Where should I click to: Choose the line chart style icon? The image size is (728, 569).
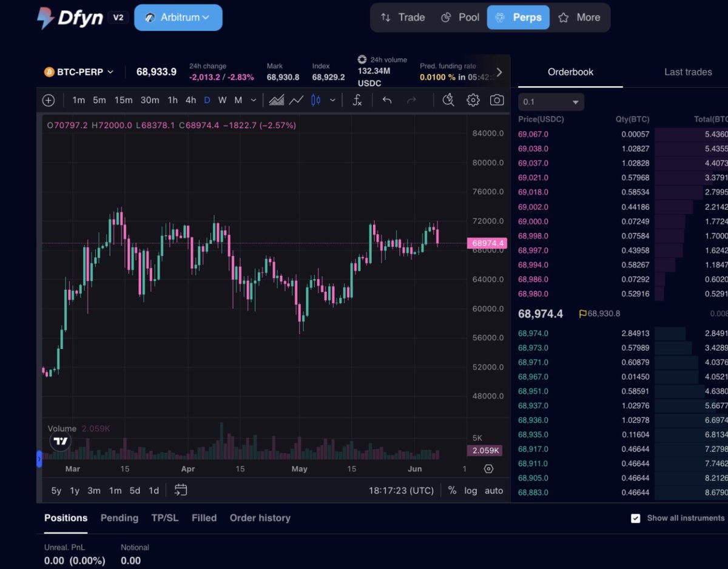click(296, 101)
